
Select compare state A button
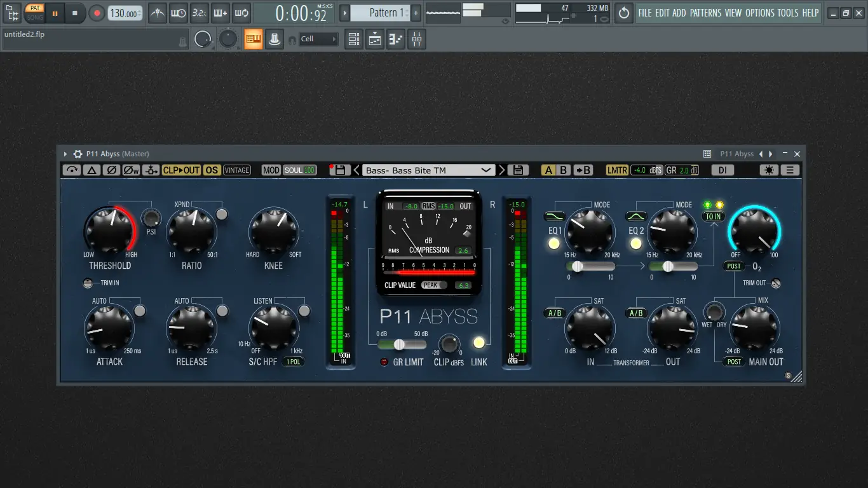click(x=548, y=170)
